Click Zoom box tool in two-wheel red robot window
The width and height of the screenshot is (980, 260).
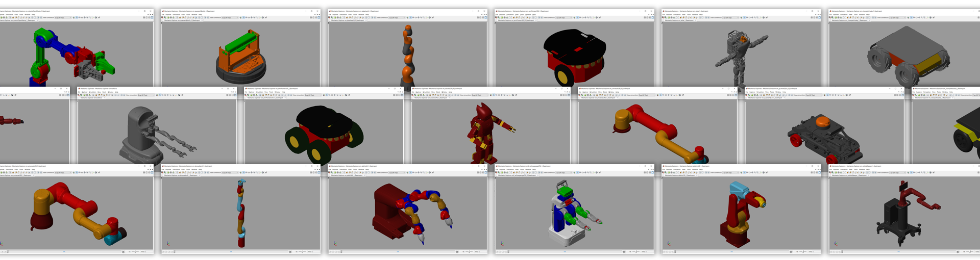(x=591, y=17)
